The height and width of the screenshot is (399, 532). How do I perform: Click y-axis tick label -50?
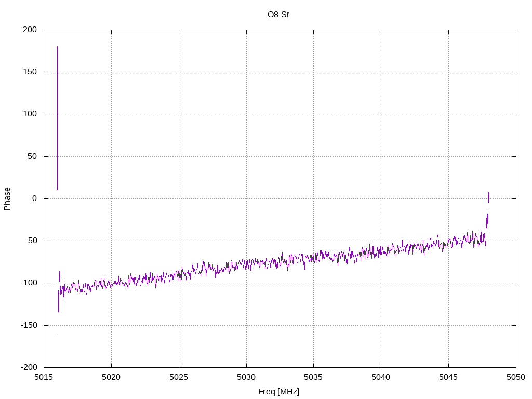point(31,241)
